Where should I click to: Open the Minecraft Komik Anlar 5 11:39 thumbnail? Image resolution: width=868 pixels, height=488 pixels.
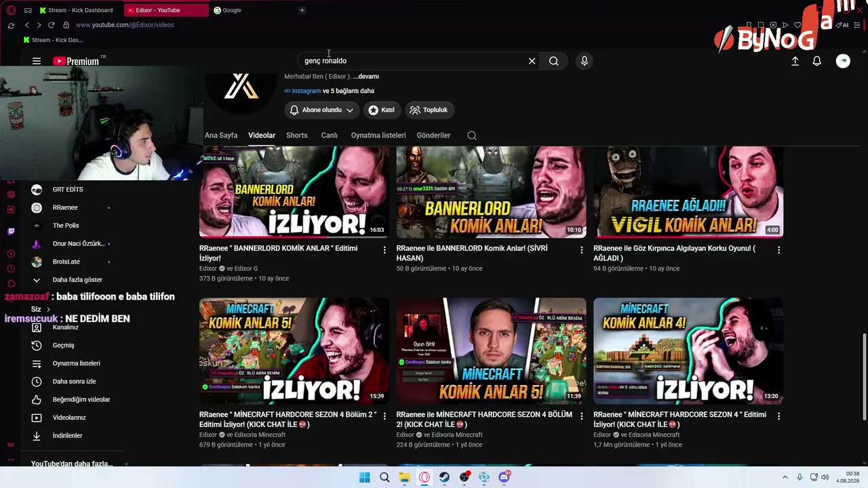[x=491, y=351]
